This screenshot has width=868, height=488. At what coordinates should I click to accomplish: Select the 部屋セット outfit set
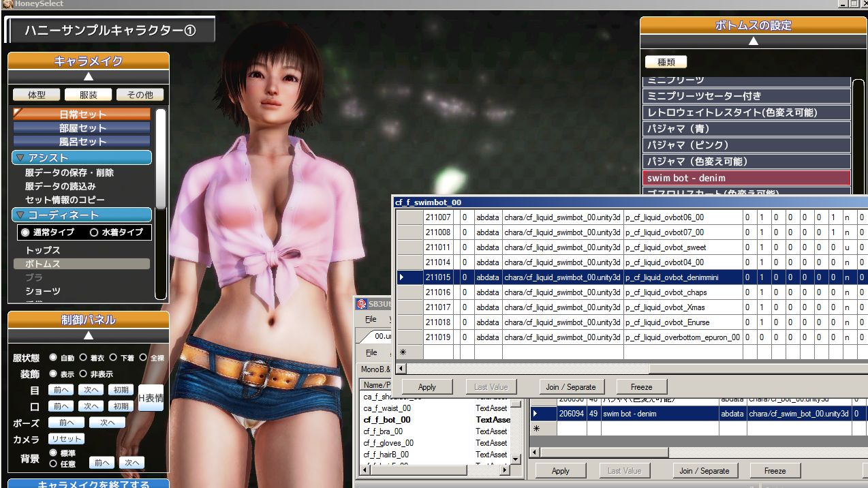(x=82, y=127)
